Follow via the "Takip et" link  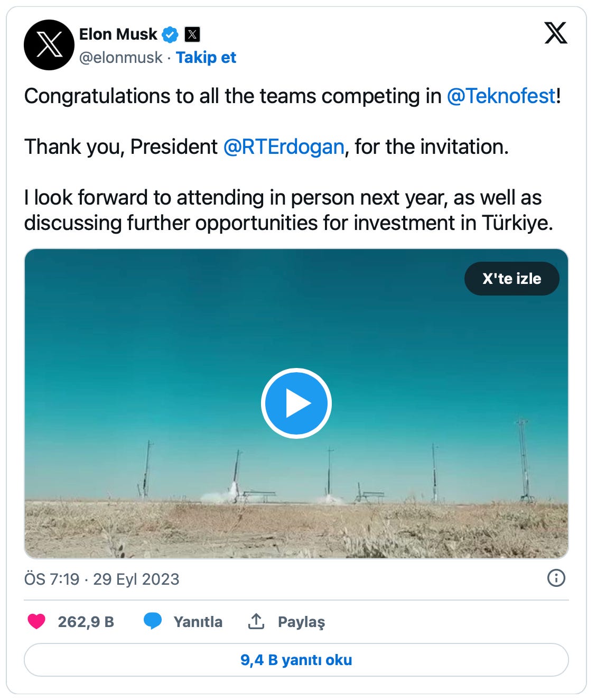[206, 57]
